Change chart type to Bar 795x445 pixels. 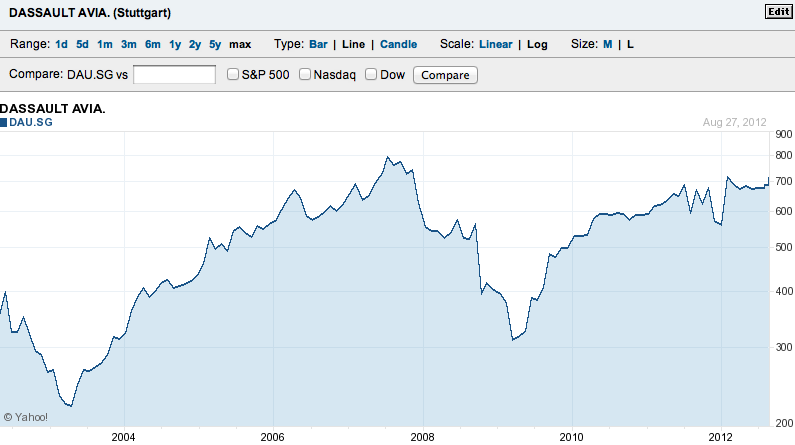point(318,45)
